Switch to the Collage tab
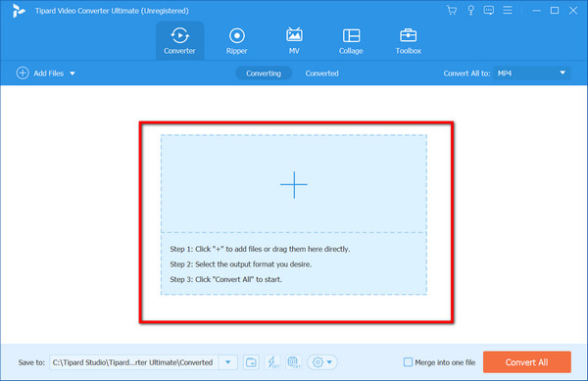Viewport: 588px width, 381px height. [x=351, y=40]
